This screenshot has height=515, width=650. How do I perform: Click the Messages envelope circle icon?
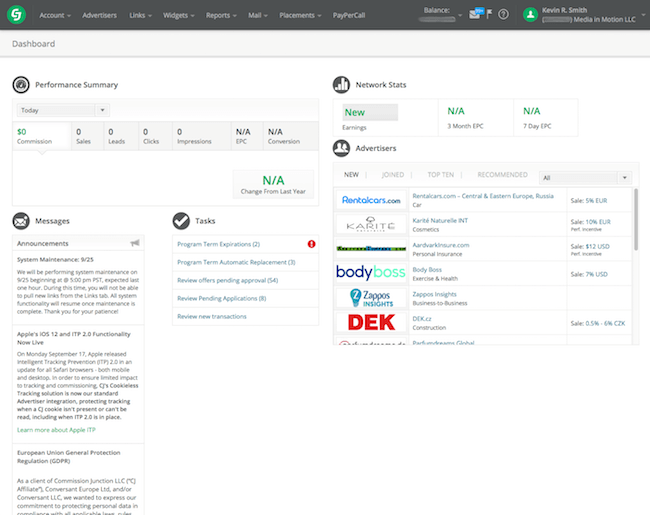21,220
